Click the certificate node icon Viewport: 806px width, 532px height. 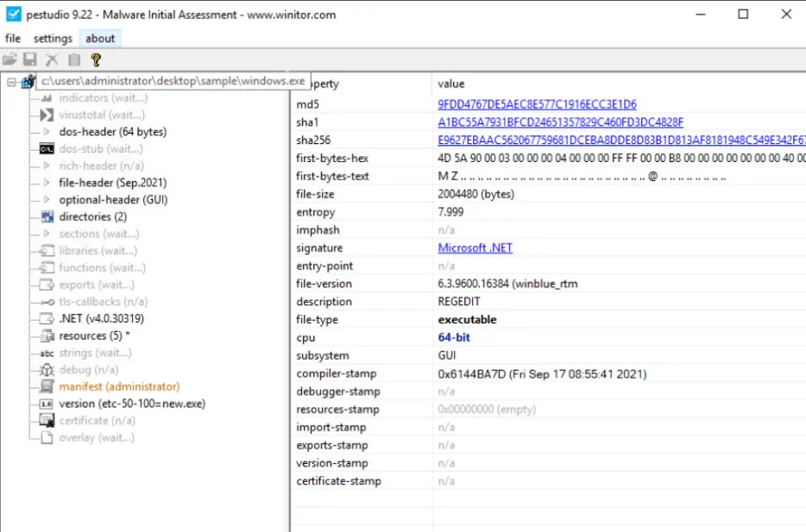(x=47, y=421)
